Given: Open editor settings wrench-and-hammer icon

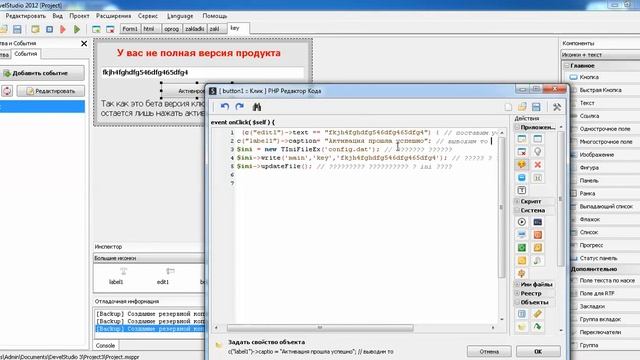Looking at the screenshot, I should (x=557, y=107).
